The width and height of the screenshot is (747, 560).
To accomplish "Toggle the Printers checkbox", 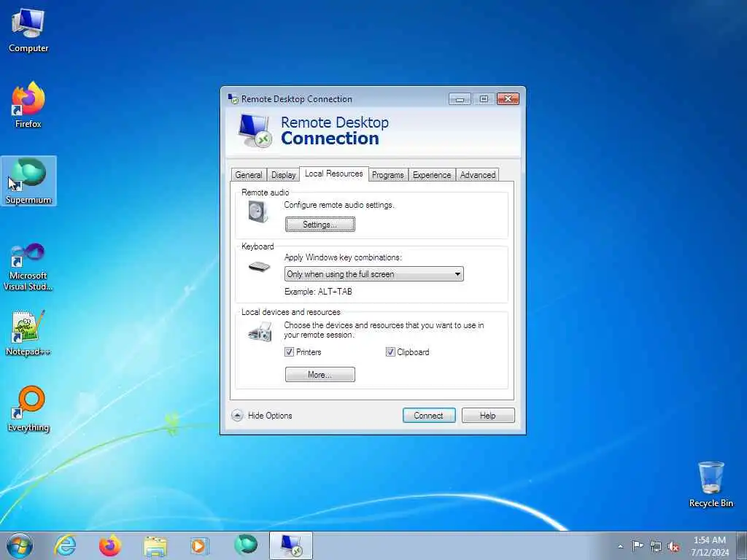I will (289, 352).
